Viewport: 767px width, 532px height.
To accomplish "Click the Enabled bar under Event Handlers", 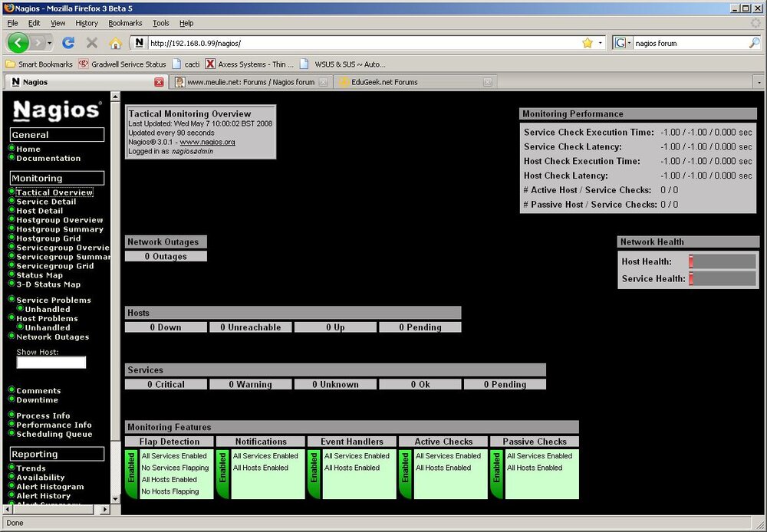I will pos(314,474).
